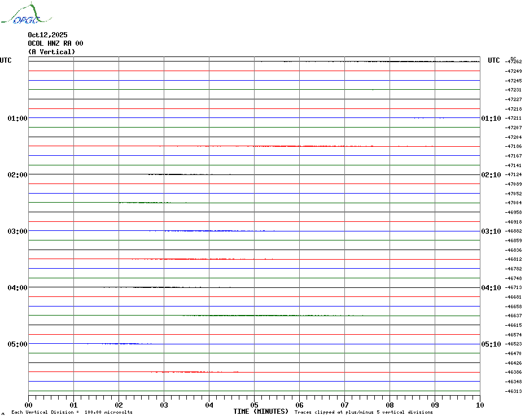Click the 05:00 hour label on left
The height and width of the screenshot is (420, 525).
tap(17, 344)
